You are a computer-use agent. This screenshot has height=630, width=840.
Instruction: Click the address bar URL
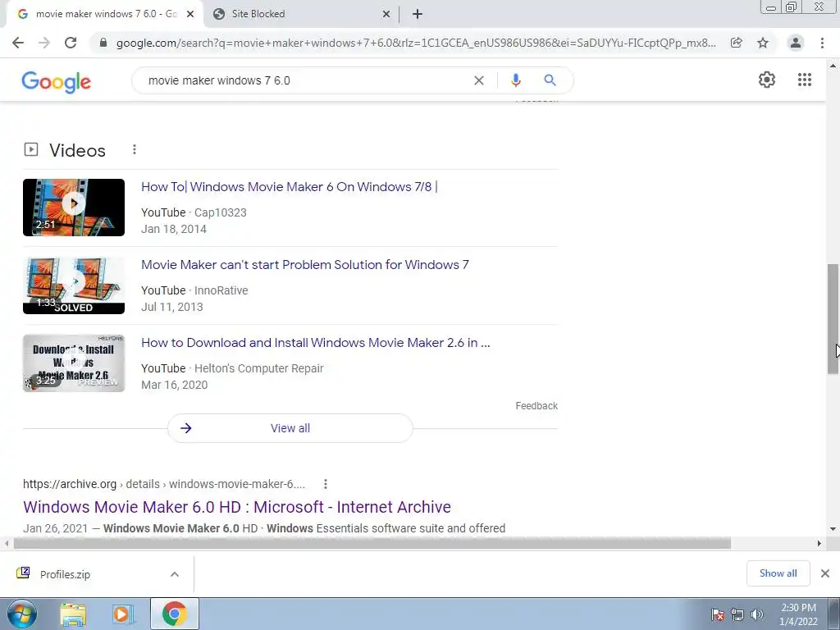(x=416, y=43)
